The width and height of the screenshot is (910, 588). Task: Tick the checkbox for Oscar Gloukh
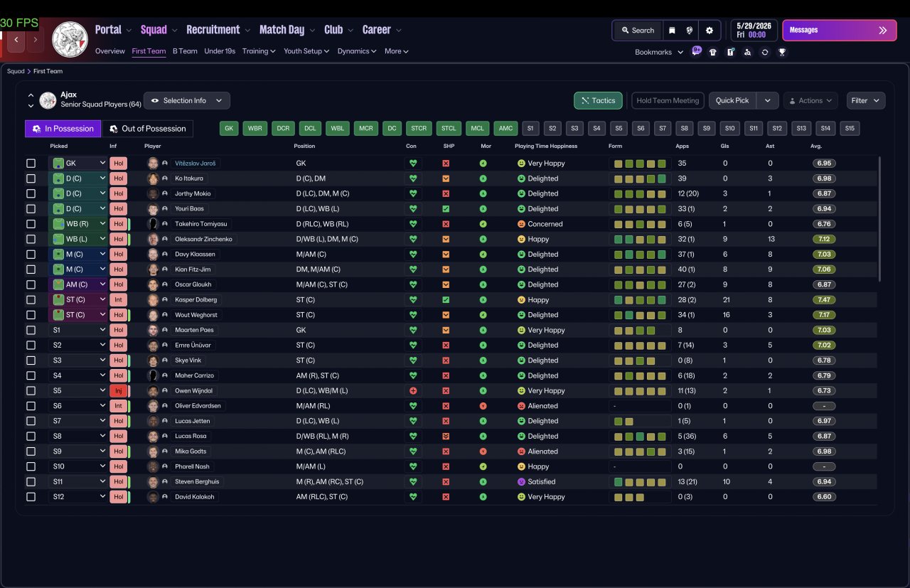[x=31, y=284]
